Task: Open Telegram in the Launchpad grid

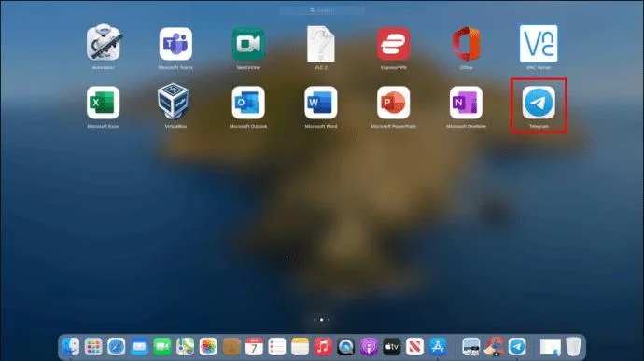Action: pyautogui.click(x=539, y=103)
